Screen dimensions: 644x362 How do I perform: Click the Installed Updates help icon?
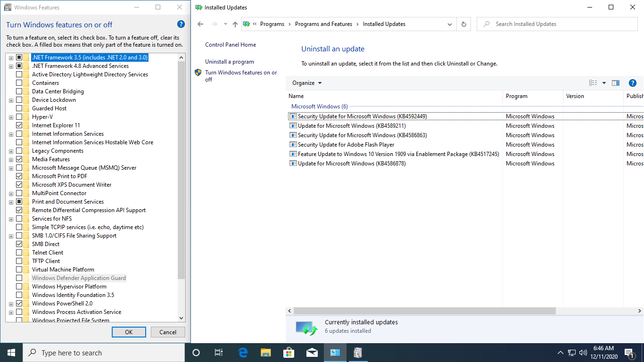point(633,83)
